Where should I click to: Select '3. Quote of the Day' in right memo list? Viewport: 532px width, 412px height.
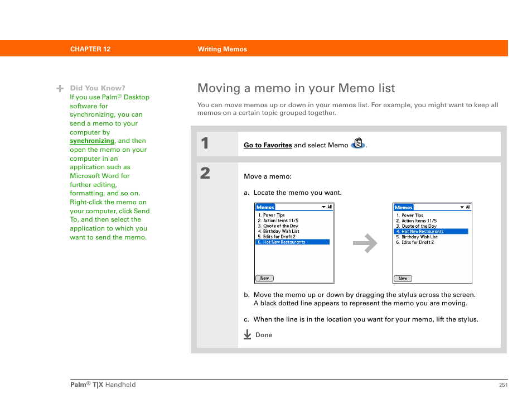tap(417, 226)
